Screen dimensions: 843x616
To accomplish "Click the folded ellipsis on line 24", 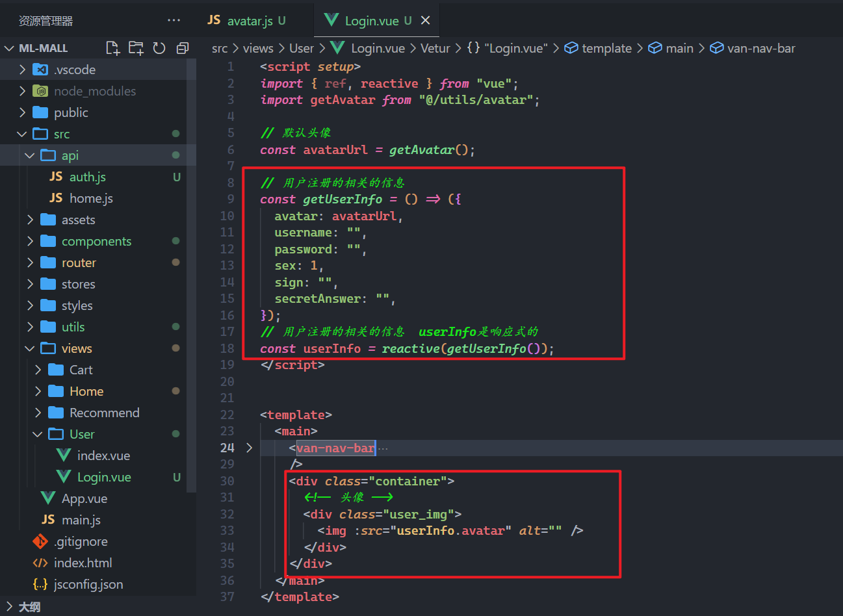I will pyautogui.click(x=383, y=448).
